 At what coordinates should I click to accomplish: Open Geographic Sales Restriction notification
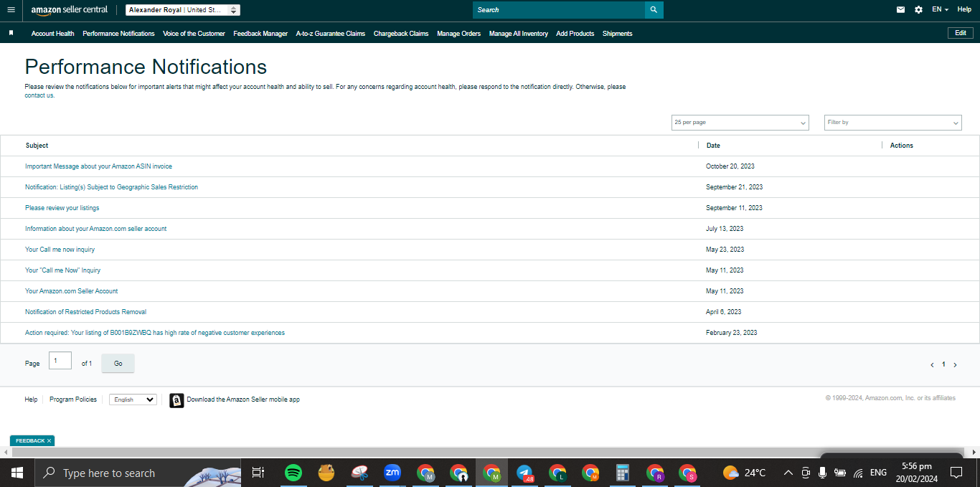click(x=111, y=187)
